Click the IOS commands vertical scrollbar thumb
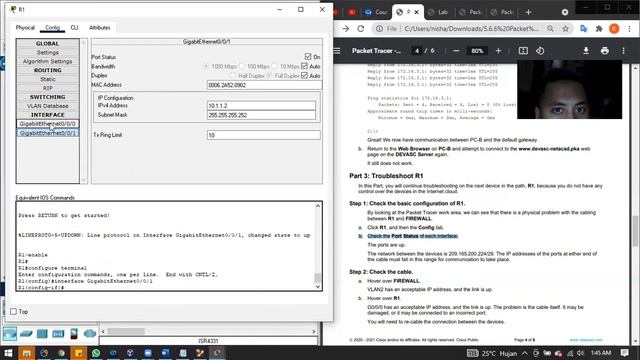 pos(318,278)
